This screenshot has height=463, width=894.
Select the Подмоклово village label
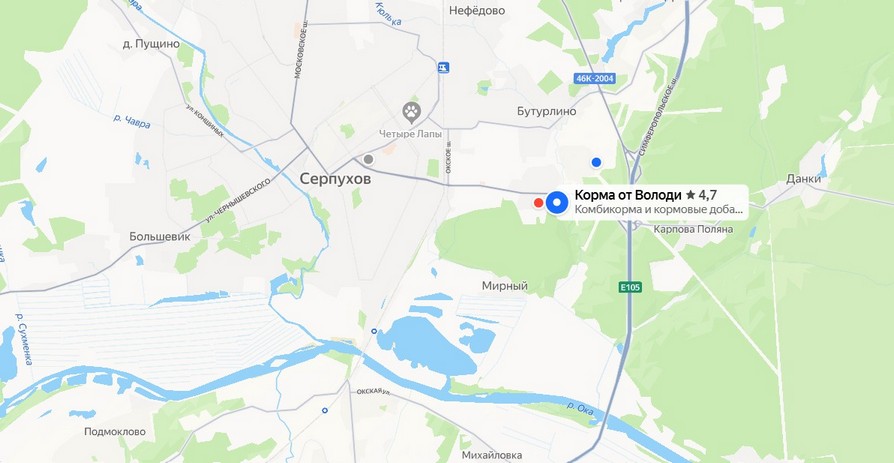pos(115,432)
